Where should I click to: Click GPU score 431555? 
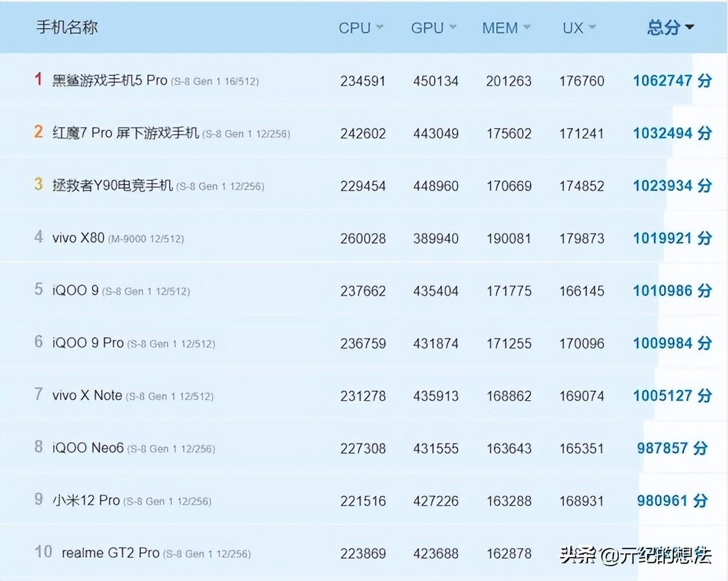(x=436, y=449)
